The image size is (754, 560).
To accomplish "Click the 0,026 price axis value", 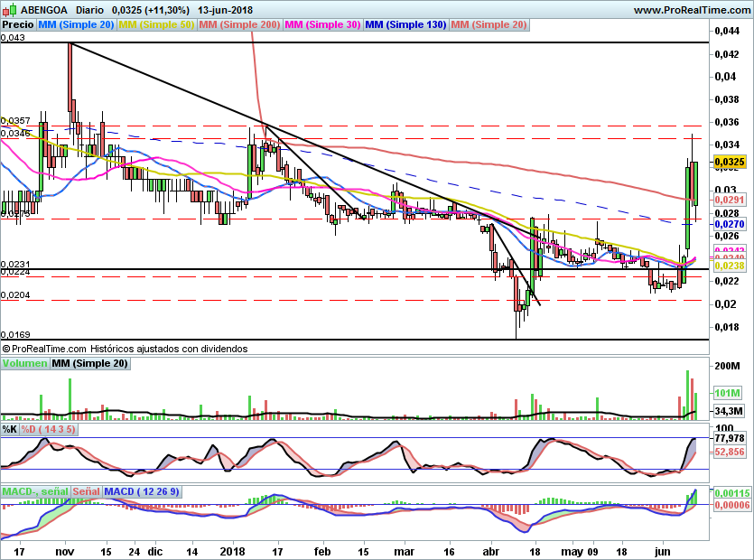I will pyautogui.click(x=727, y=236).
